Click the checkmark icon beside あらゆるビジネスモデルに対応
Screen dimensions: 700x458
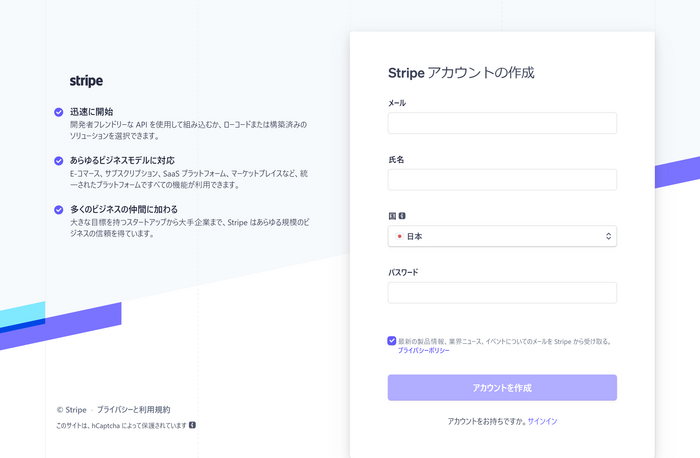pyautogui.click(x=59, y=160)
